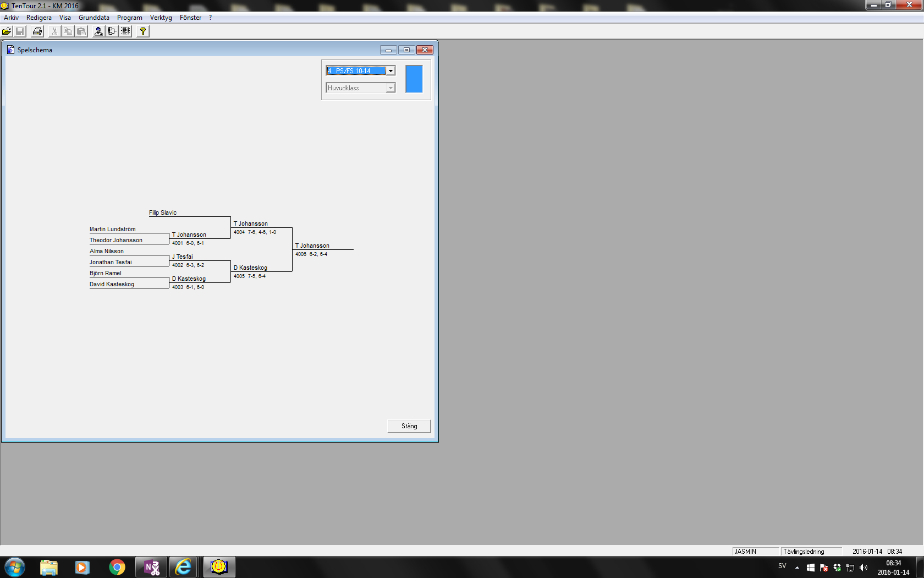Open the Verktyg menu
This screenshot has width=924, height=578.
tap(161, 18)
